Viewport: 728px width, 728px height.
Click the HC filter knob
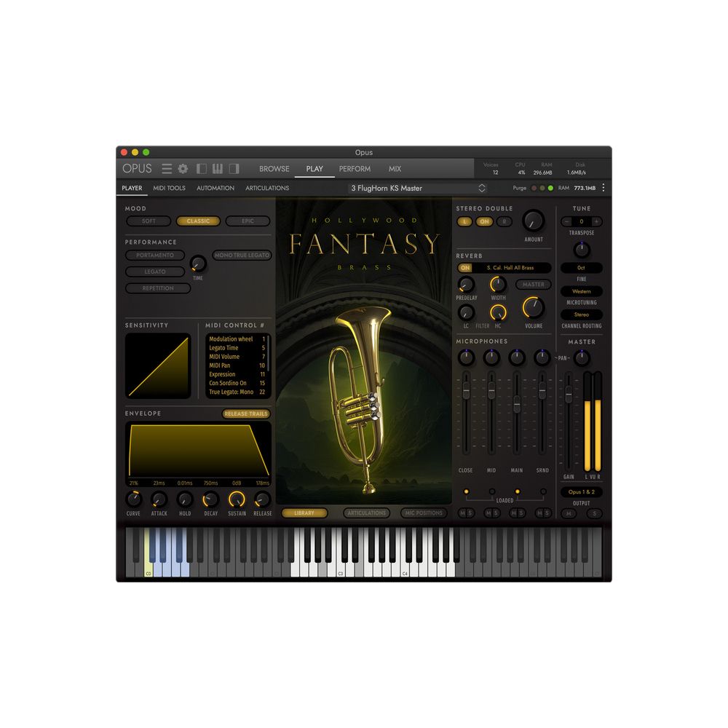click(498, 312)
